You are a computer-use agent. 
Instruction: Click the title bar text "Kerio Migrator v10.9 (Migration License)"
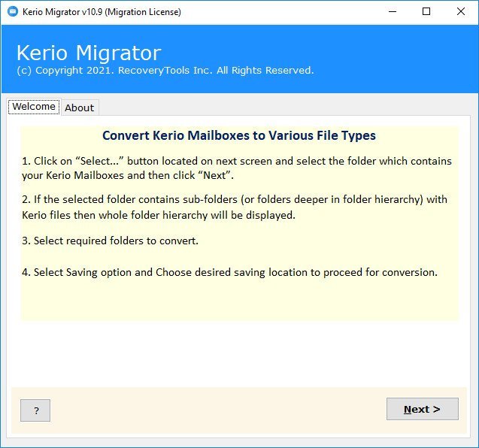tap(102, 12)
